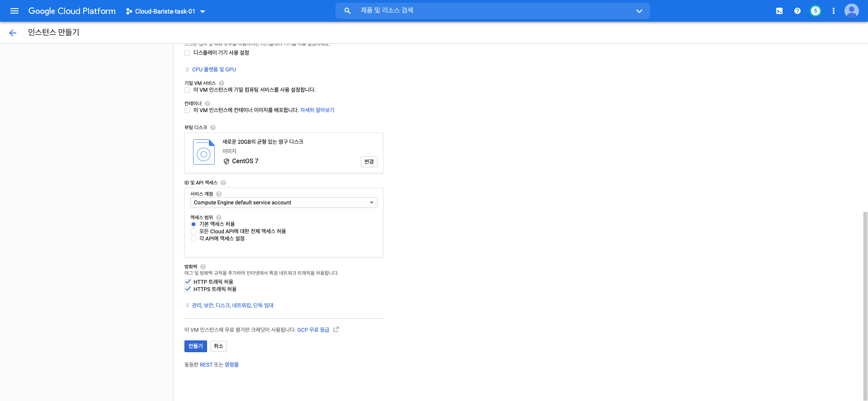
Task: Open the vertical three-dot settings menu
Action: [834, 11]
